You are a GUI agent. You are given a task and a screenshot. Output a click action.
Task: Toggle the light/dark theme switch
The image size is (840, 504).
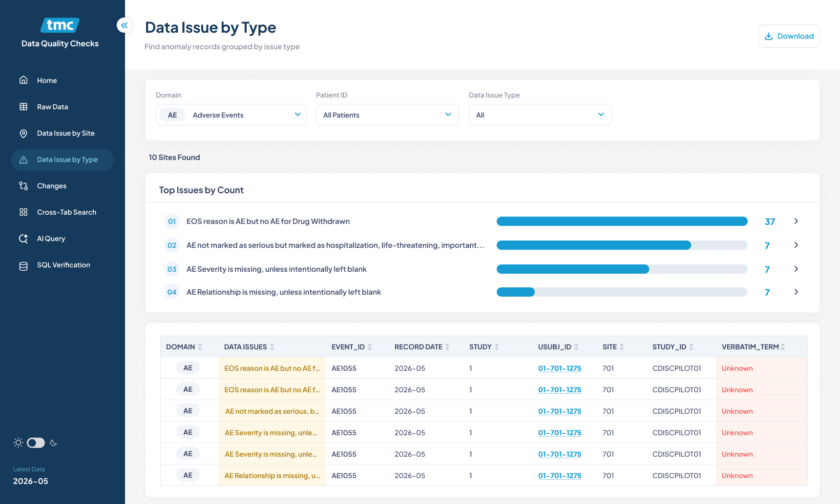[x=36, y=443]
